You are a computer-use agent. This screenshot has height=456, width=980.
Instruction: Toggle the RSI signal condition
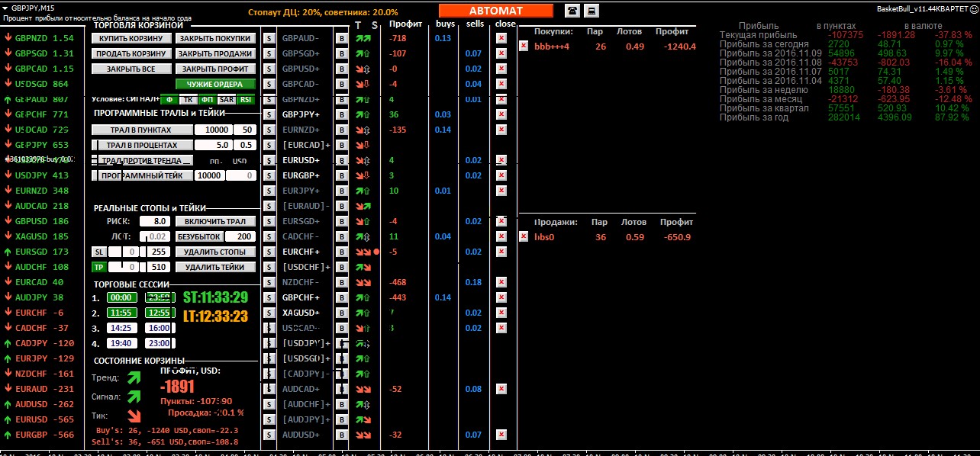245,99
